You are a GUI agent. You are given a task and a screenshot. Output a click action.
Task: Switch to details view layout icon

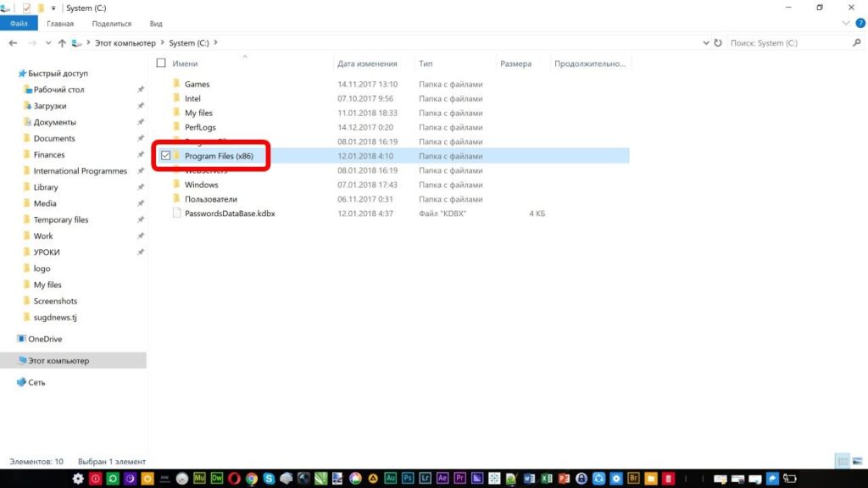843,461
